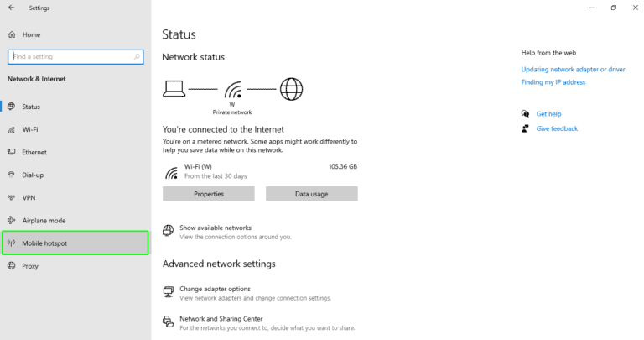Show available networks

(216, 228)
